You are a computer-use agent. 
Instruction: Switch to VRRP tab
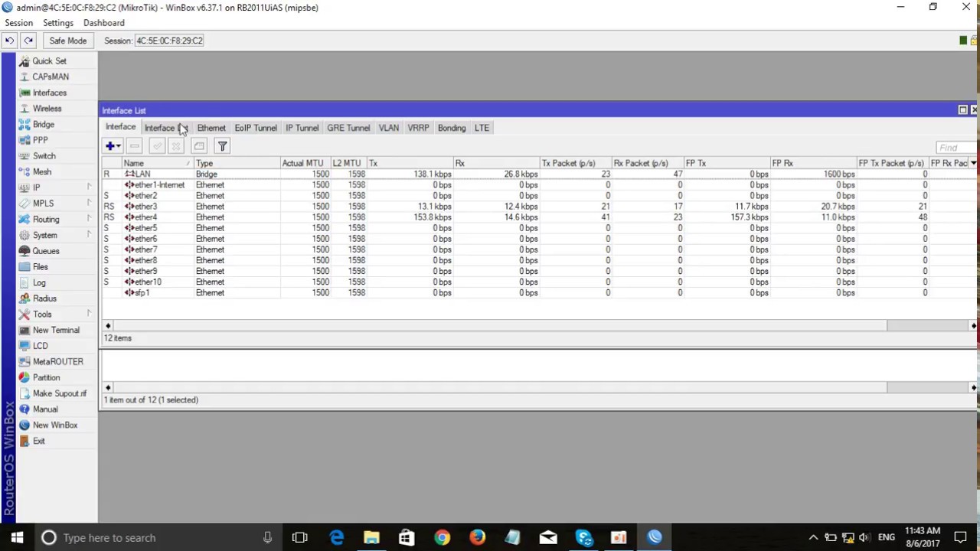point(418,128)
